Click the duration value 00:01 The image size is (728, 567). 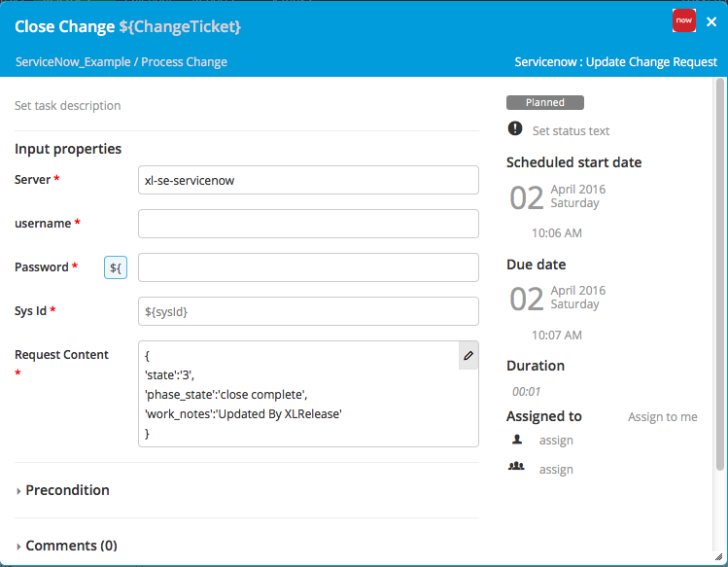pos(527,392)
